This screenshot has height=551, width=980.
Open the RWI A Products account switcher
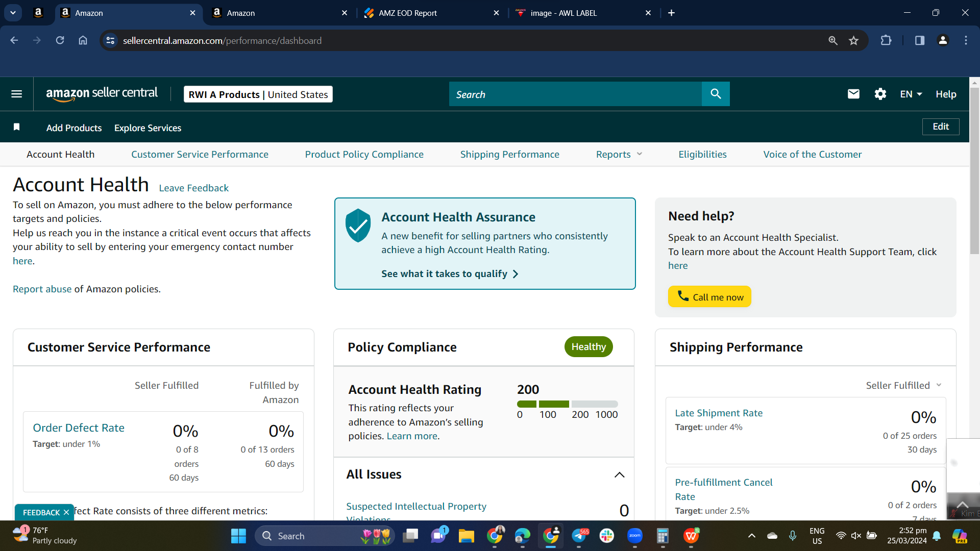click(258, 94)
